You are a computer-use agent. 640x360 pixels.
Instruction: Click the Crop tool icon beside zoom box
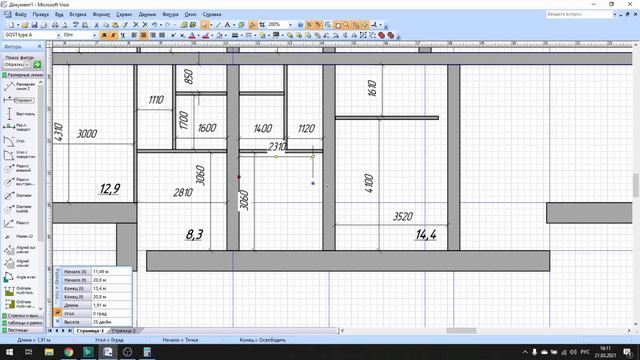[262, 25]
